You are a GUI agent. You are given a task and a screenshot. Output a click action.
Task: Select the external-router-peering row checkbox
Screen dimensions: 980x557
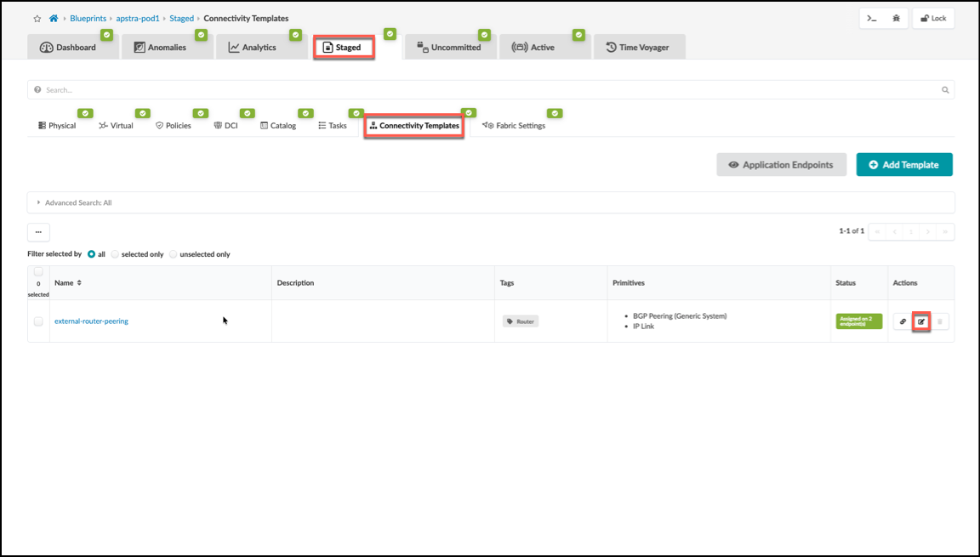coord(38,321)
